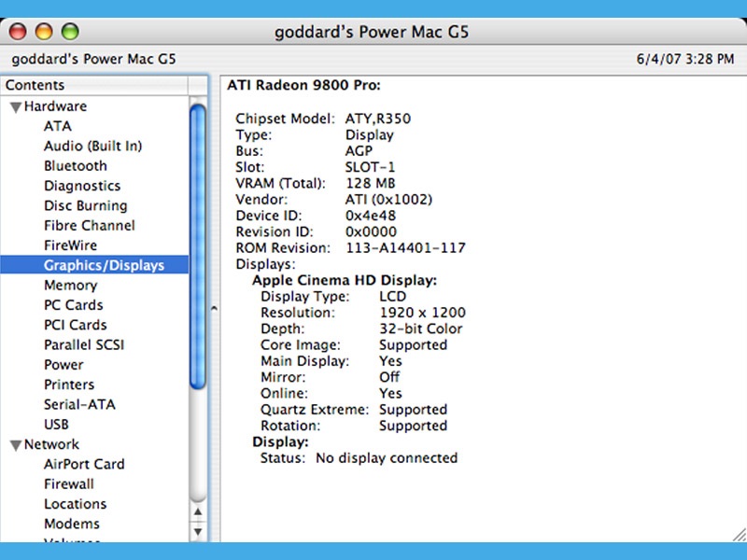Click the sidebar scroll up arrow

point(198,511)
